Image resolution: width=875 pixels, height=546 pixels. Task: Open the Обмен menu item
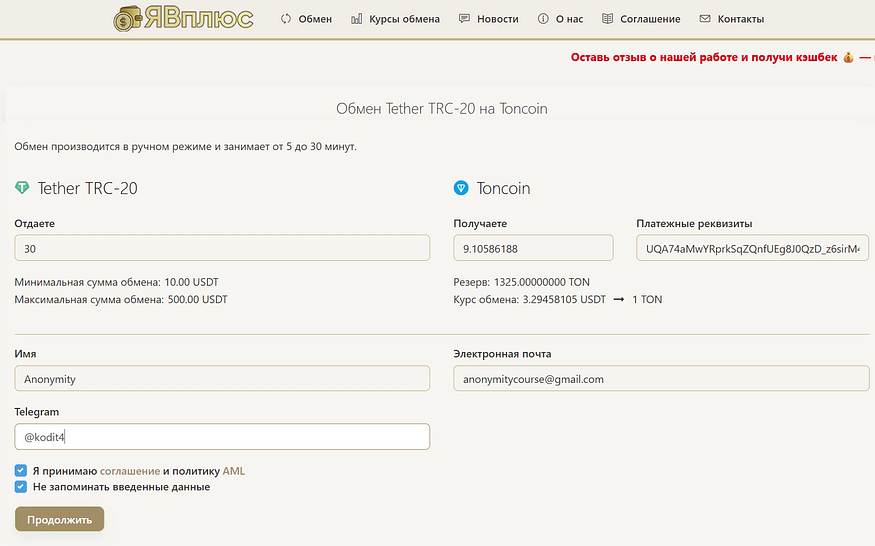click(315, 19)
